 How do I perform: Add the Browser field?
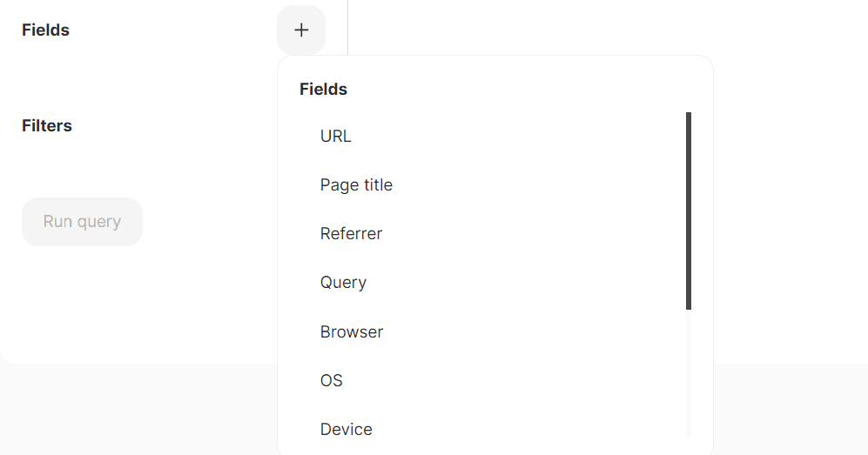pos(352,332)
